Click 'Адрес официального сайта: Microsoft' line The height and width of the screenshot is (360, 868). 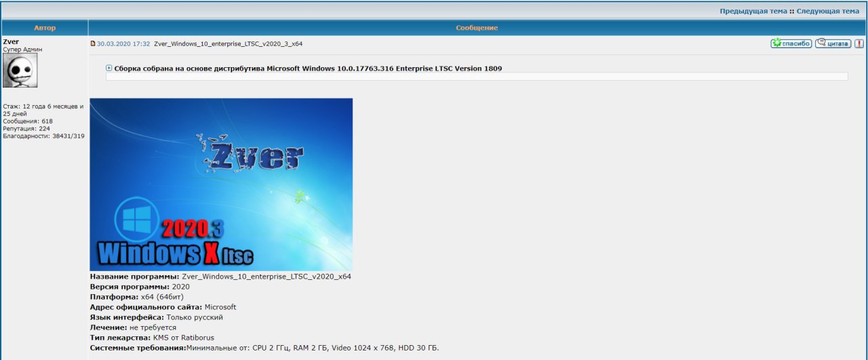[163, 307]
